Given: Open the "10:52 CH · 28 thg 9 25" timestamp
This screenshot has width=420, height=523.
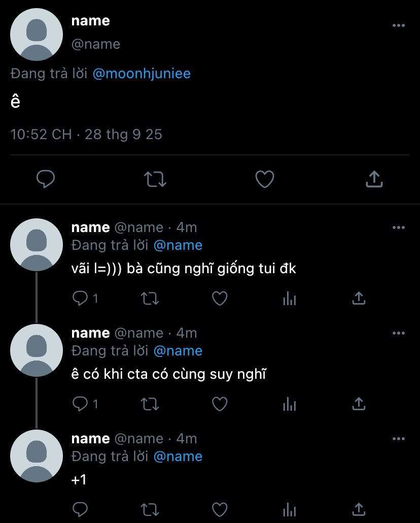Looking at the screenshot, I should pos(86,135).
